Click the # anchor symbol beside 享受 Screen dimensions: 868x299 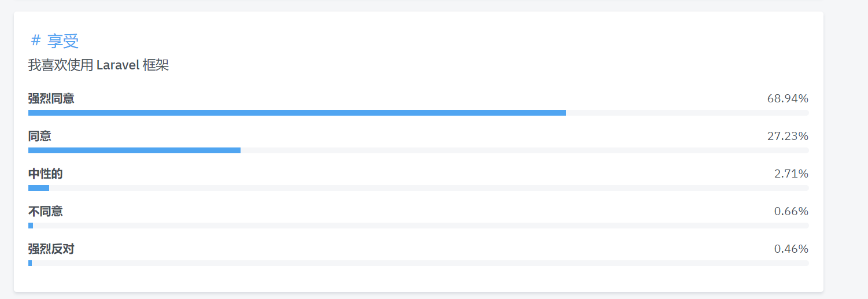pos(36,40)
